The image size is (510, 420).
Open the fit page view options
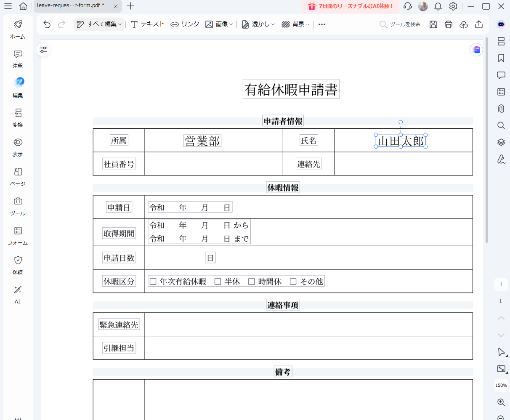tap(501, 369)
